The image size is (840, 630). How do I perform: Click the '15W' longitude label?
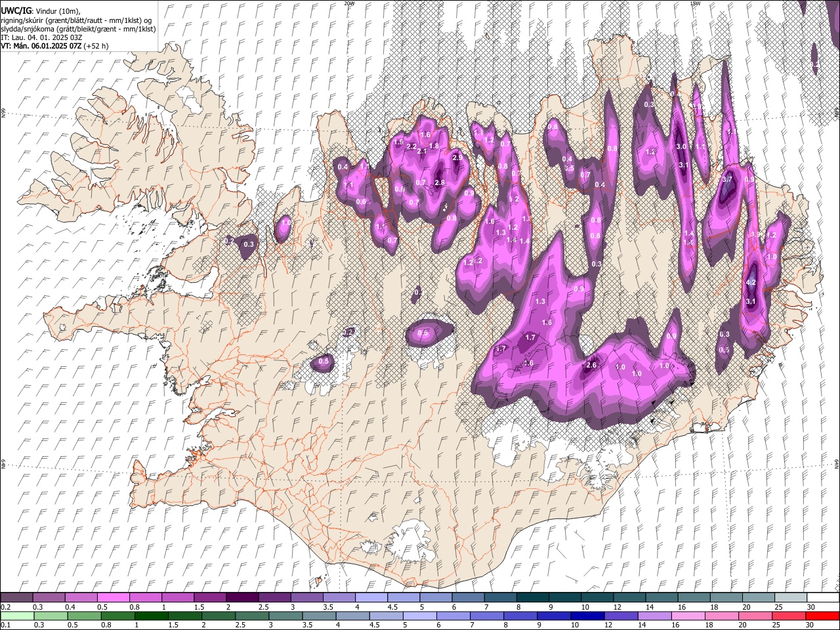(695, 3)
